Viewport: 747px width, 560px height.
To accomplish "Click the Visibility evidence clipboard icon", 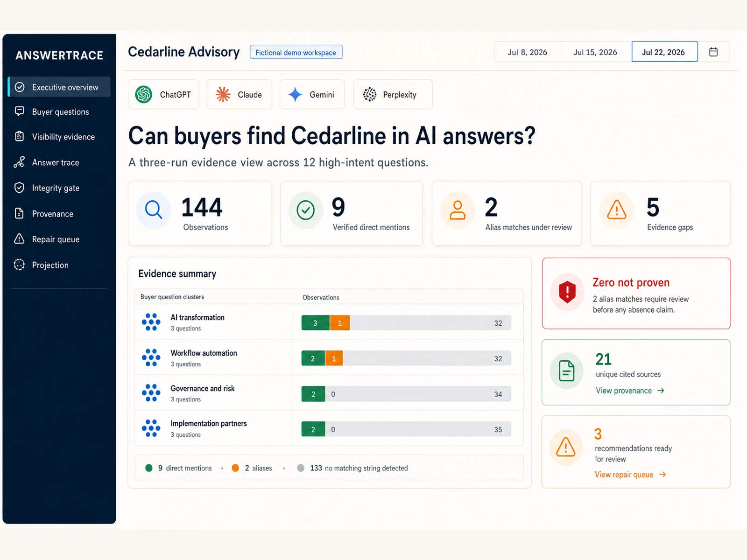I will [20, 136].
